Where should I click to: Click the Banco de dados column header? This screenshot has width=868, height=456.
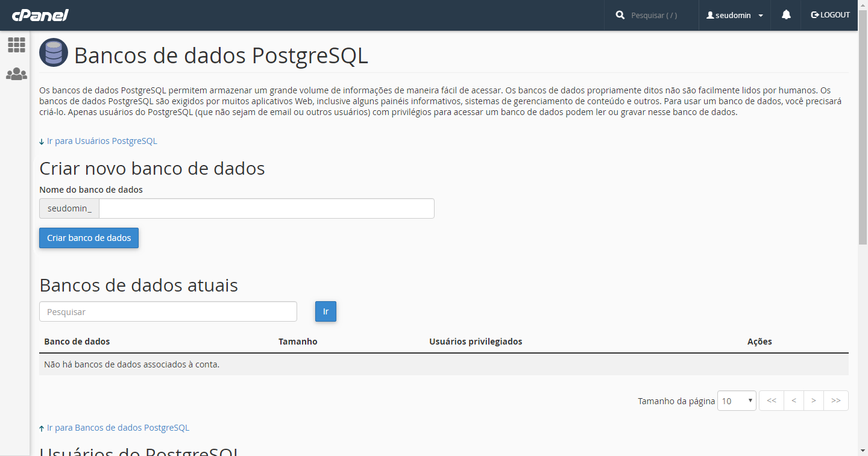click(77, 342)
